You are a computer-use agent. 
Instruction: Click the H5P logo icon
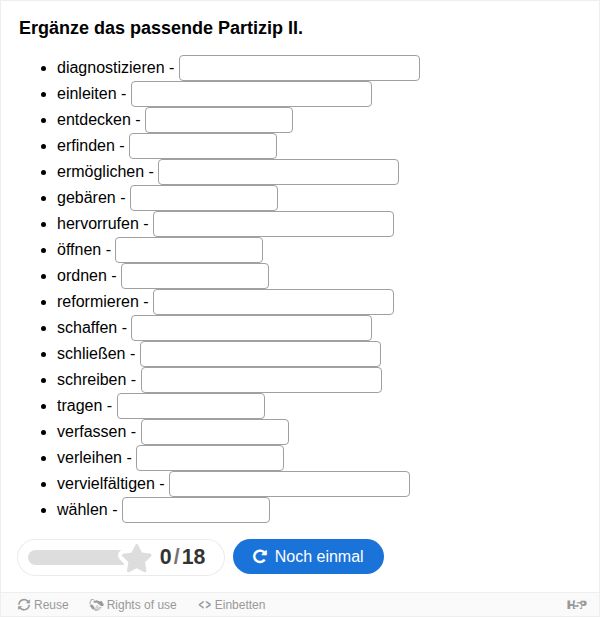tap(576, 604)
